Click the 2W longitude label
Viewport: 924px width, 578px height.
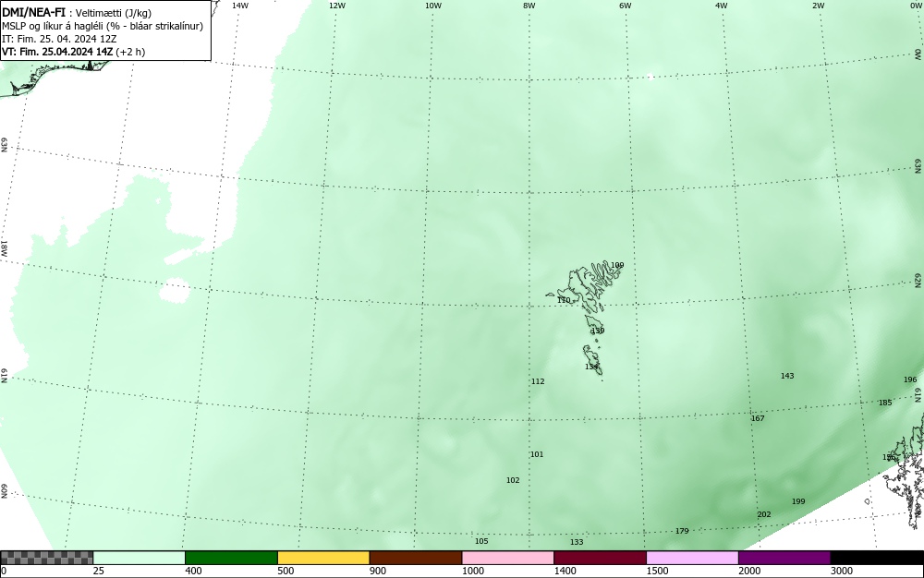click(x=818, y=6)
